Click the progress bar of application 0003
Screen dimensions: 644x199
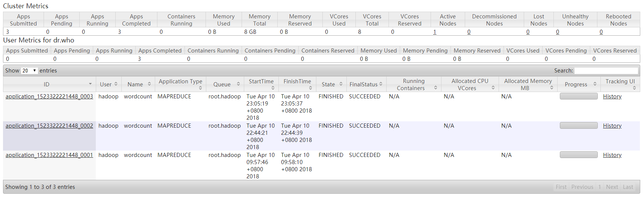[579, 96]
